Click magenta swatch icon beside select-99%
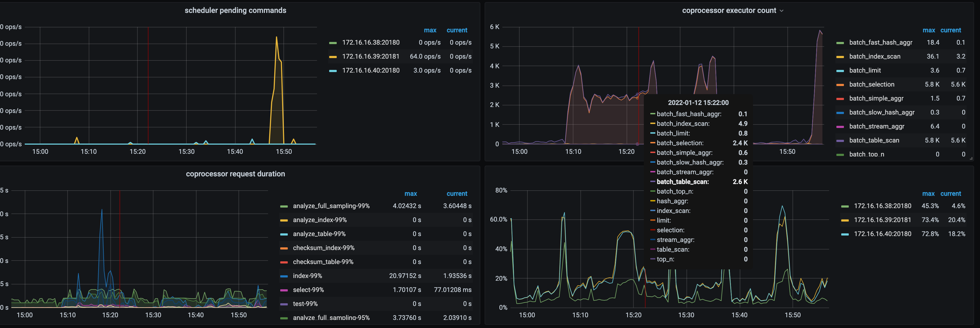 coord(284,290)
